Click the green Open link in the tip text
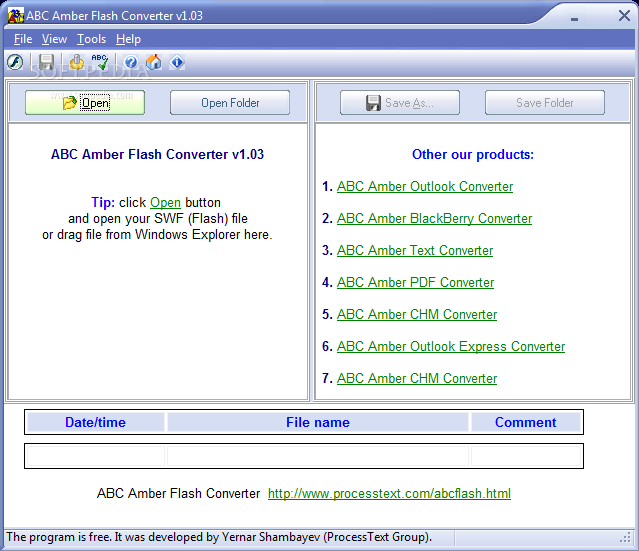Viewport: 639px width, 551px height. point(165,203)
